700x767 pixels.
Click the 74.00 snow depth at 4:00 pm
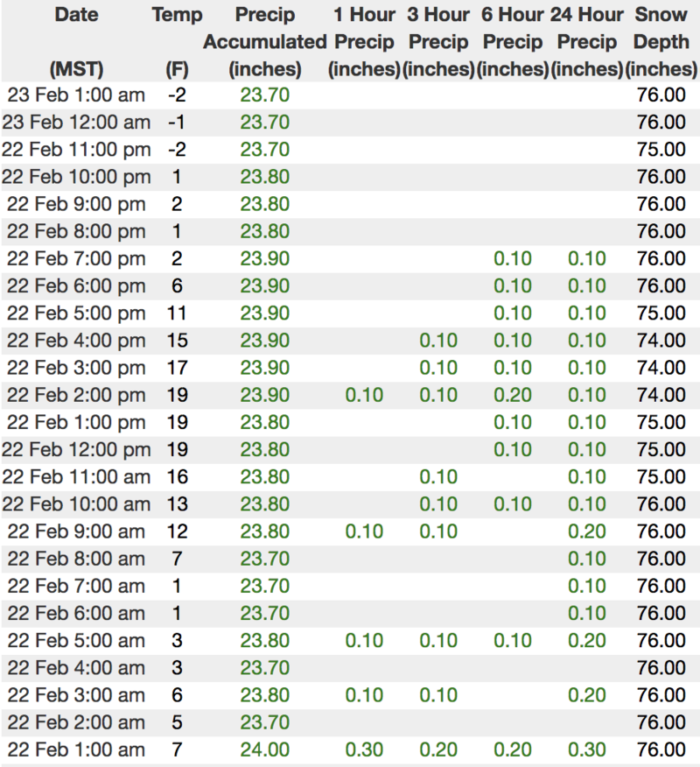point(661,341)
